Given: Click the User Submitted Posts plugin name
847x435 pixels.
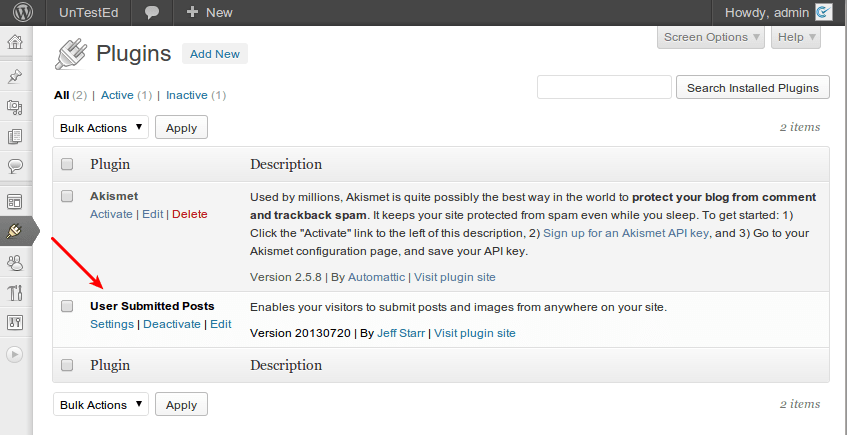Looking at the screenshot, I should point(152,306).
